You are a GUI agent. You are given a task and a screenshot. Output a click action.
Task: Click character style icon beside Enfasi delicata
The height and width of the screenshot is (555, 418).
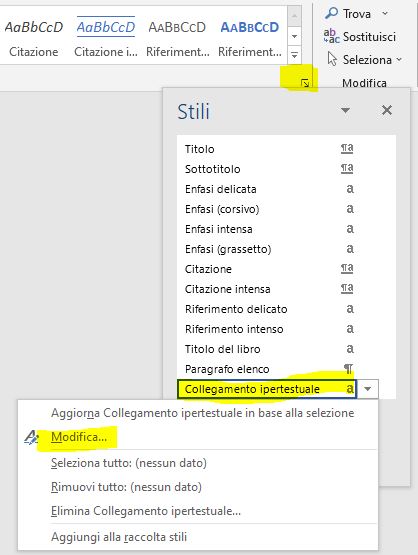click(x=350, y=189)
